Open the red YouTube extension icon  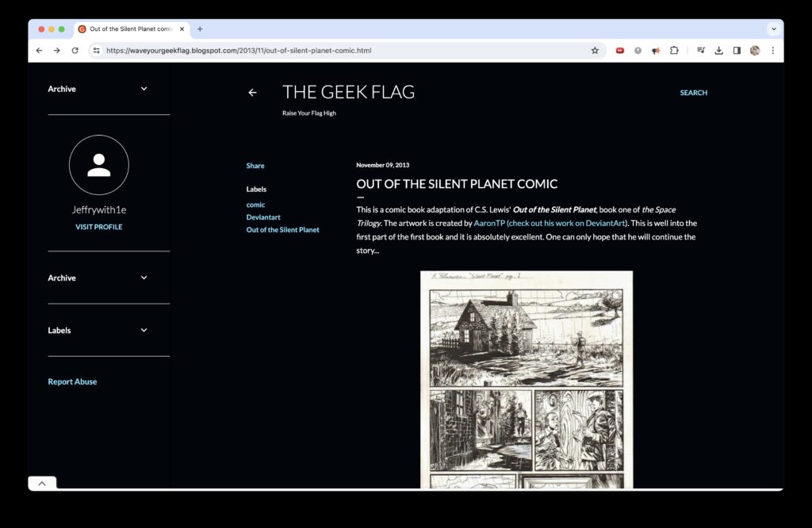(x=620, y=50)
